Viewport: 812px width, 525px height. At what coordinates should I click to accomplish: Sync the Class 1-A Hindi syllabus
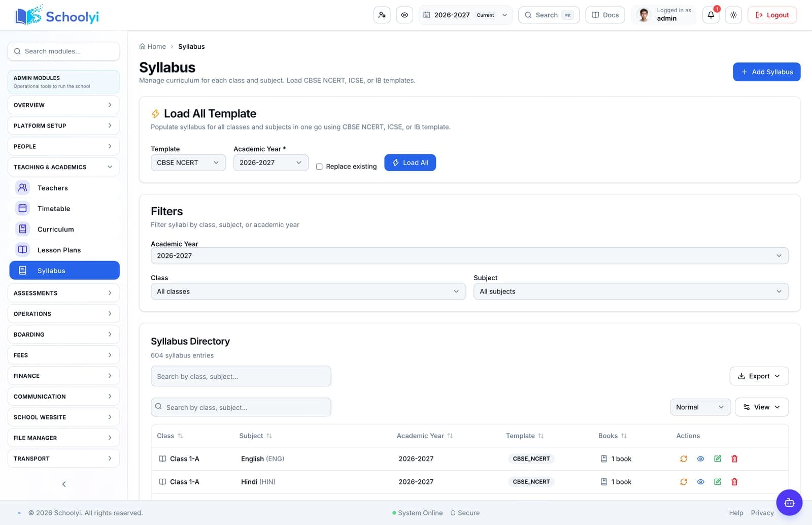click(684, 482)
